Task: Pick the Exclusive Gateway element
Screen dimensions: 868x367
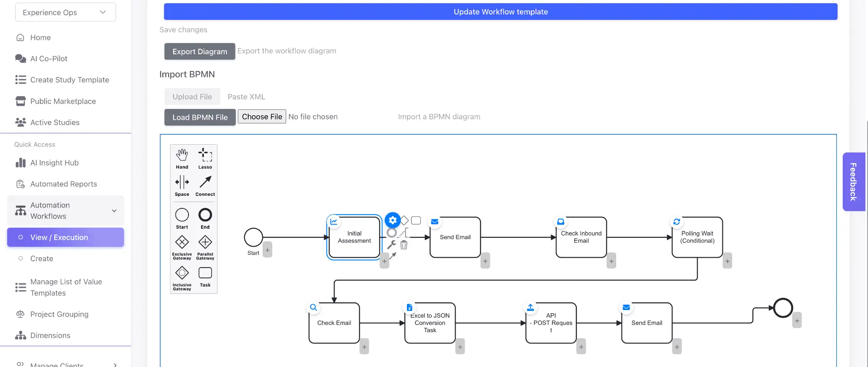Action: (x=182, y=247)
